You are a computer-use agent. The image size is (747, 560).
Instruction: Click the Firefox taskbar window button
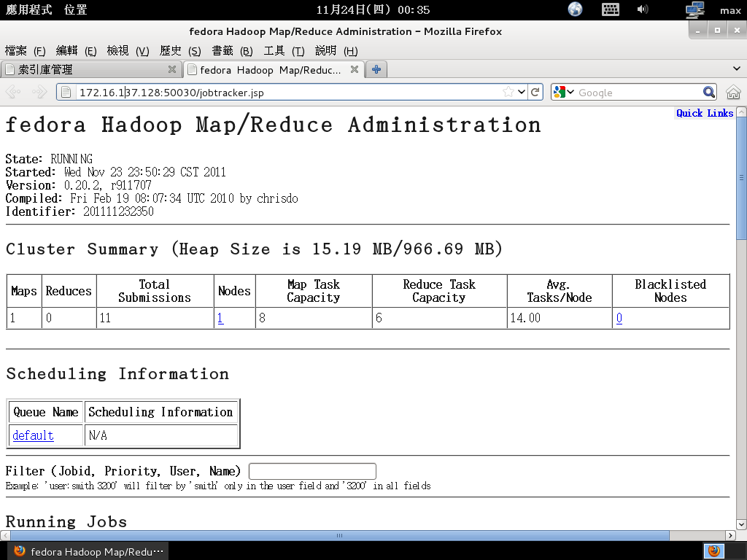[x=88, y=551]
